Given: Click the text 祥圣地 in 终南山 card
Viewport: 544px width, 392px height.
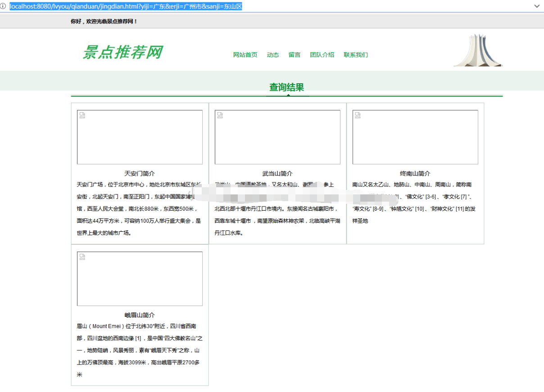Looking at the screenshot, I should 360,221.
